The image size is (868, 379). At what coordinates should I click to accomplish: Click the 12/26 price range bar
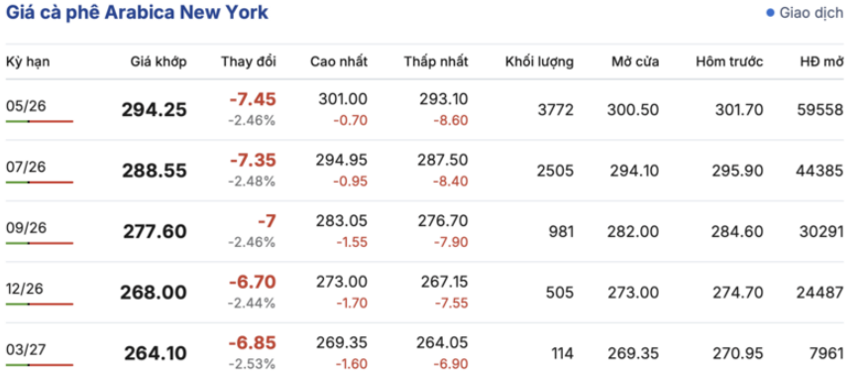40,304
